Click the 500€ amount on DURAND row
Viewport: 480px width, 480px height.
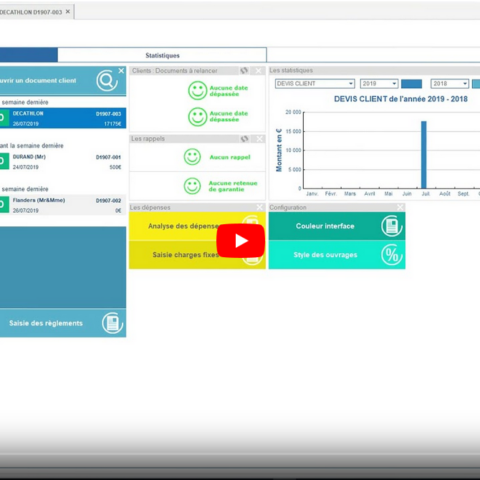point(115,167)
